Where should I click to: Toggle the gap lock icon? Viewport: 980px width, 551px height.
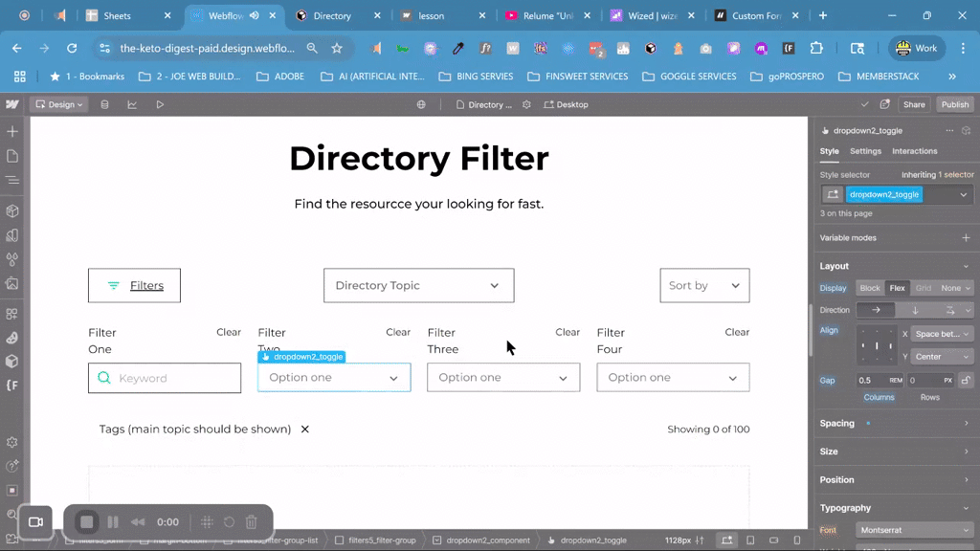[x=965, y=381]
